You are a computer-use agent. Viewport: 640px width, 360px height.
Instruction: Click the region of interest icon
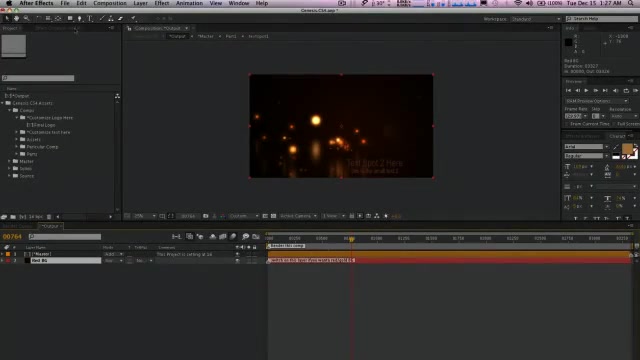coord(265,216)
